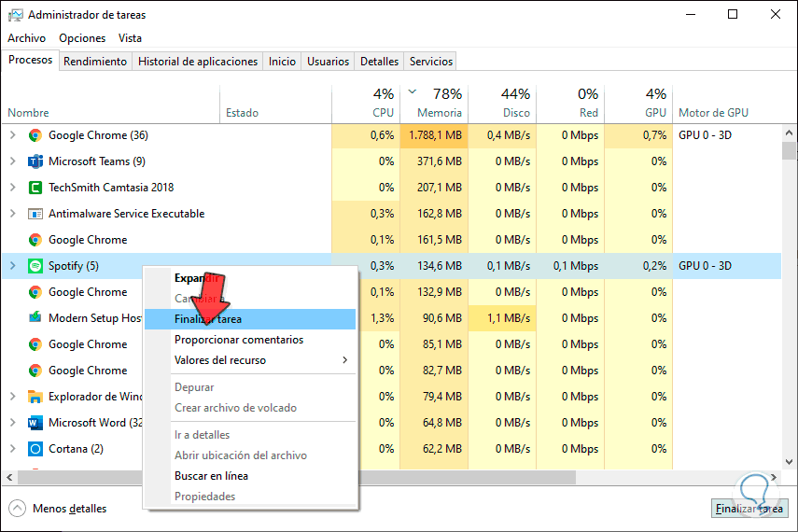Screen dimensions: 798x532
Task: Expand the Explorador de Windows group
Action: pyautogui.click(x=13, y=396)
